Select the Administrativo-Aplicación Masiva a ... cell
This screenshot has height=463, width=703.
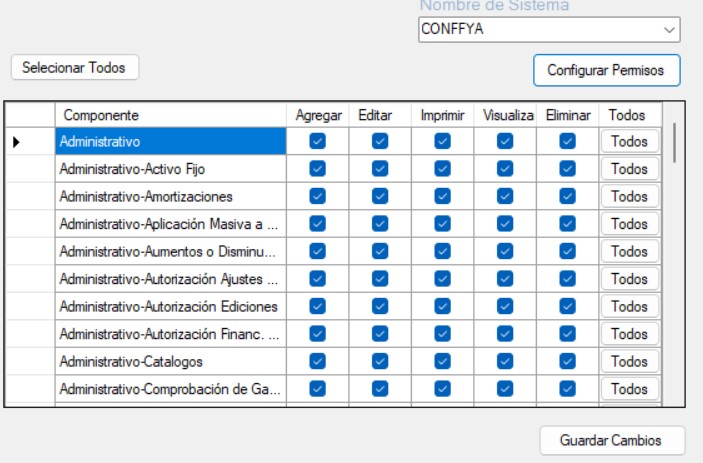pos(171,224)
